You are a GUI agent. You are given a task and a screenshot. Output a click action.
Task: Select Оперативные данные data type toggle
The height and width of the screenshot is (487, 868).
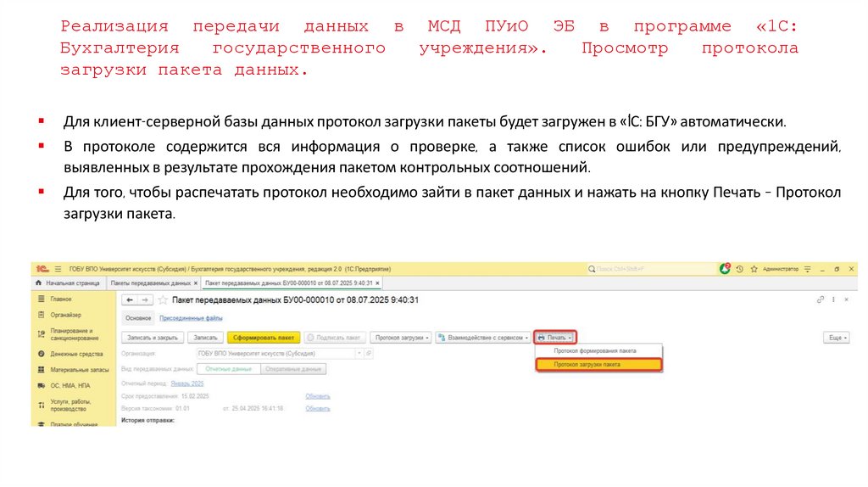(x=292, y=369)
